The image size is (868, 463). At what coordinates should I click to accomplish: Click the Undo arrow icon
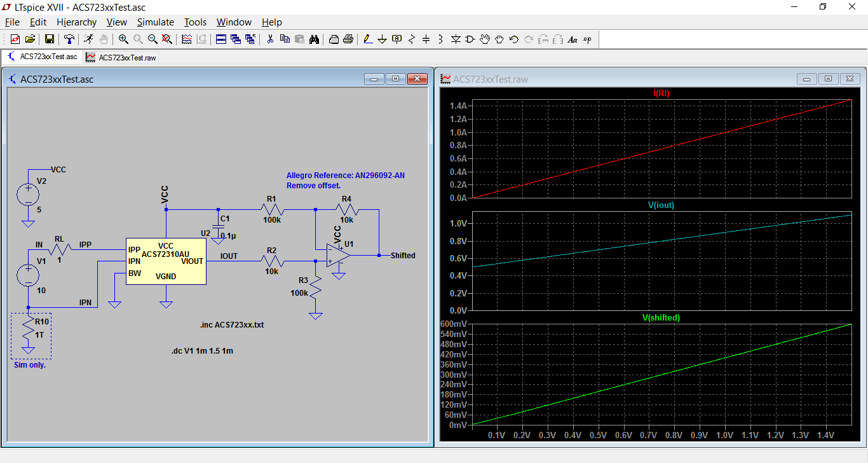tap(514, 39)
